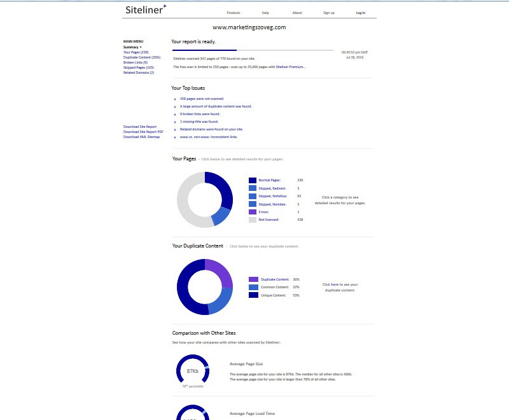Viewport: 509px width, 420px height.
Task: Select the Normal Pages dark blue swatch
Action: click(253, 180)
